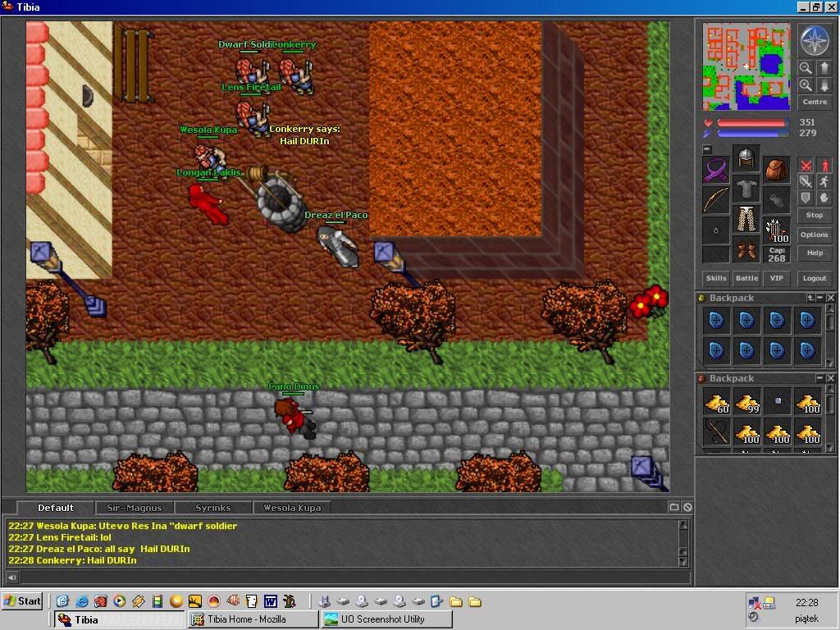
Task: Click the health bar
Action: [x=753, y=123]
